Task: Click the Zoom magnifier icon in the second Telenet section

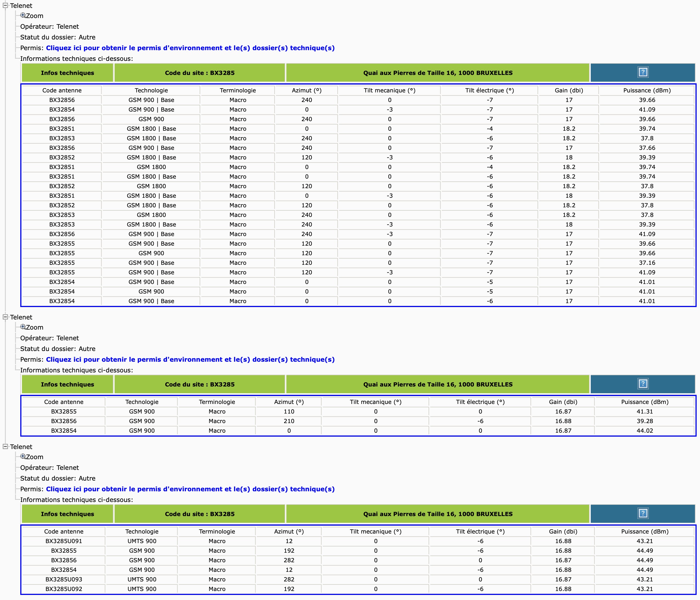Action: [23, 327]
